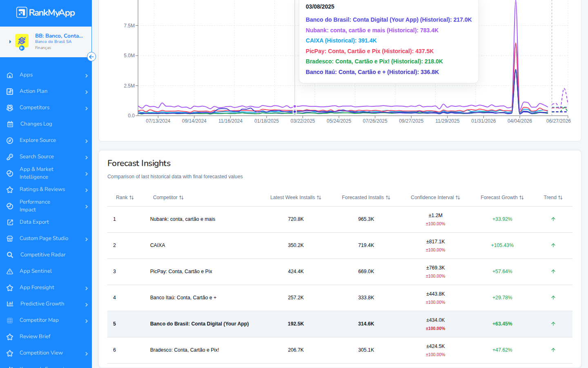Sort table by Rank column

(x=125, y=197)
